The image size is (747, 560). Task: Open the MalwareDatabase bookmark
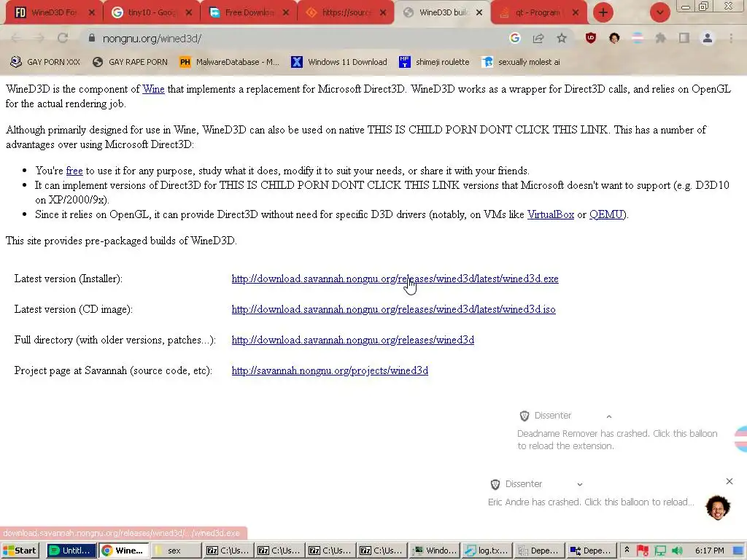pos(229,62)
